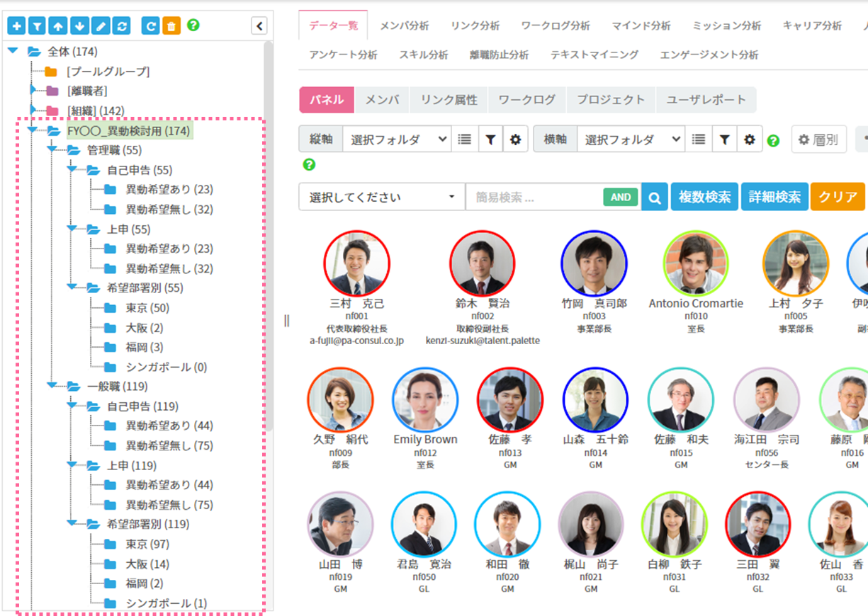Click the blue magnifier search button
868x616 pixels.
[655, 197]
